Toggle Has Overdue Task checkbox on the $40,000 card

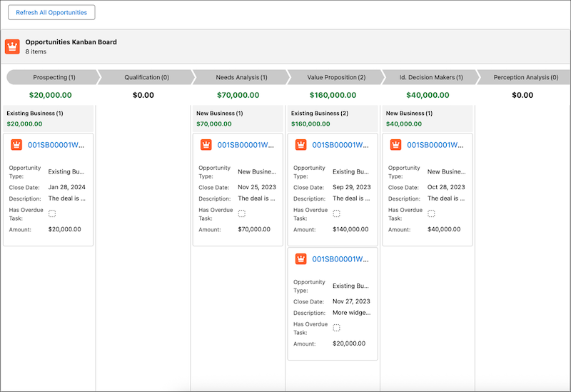(431, 213)
